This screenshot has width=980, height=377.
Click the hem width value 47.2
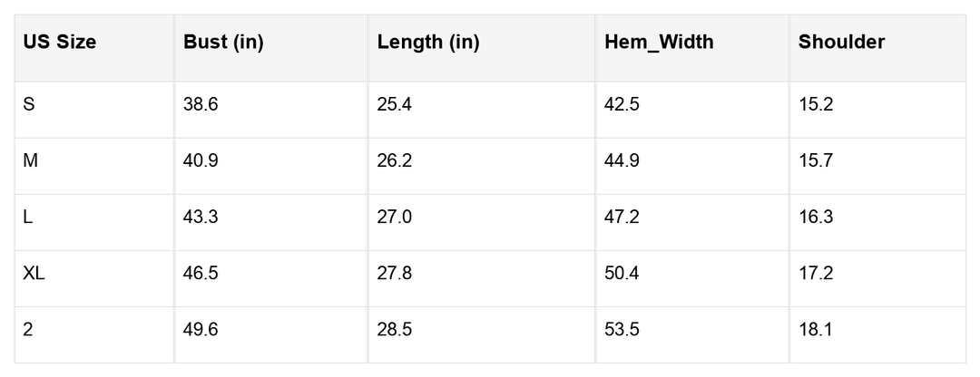pyautogui.click(x=622, y=217)
